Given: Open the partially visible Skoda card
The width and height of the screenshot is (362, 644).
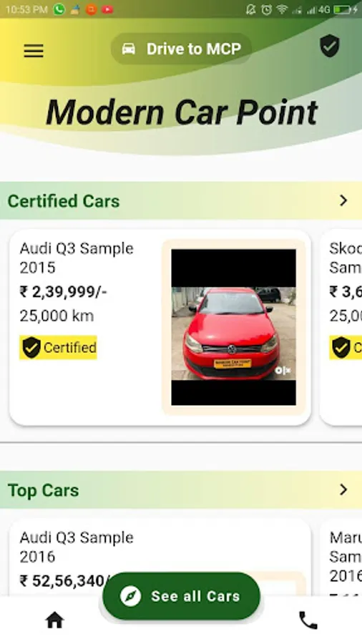Looking at the screenshot, I should pos(341,327).
